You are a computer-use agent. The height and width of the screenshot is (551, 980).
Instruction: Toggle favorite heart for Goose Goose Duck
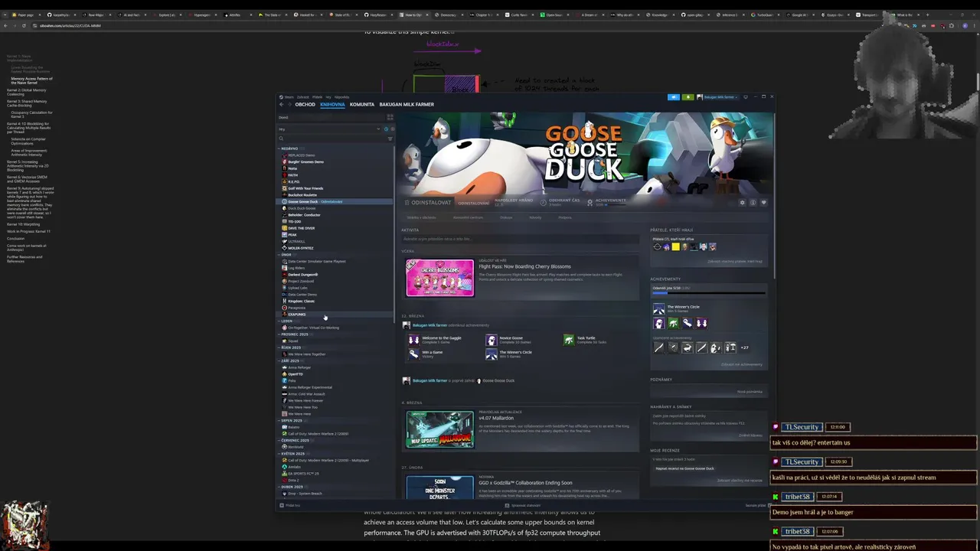[763, 203]
